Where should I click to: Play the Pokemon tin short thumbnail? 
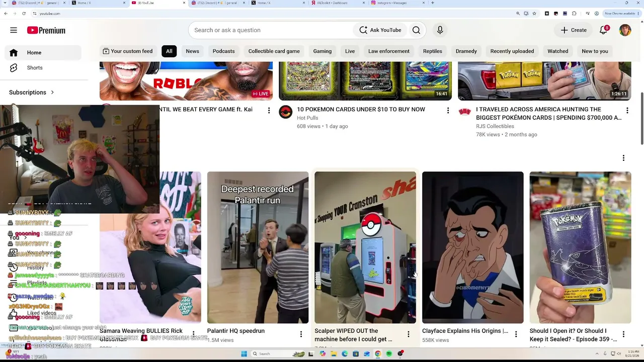580,247
